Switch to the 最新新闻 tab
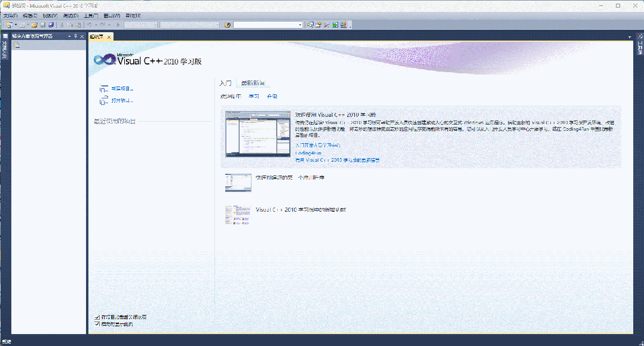644x346 pixels. 253,84
